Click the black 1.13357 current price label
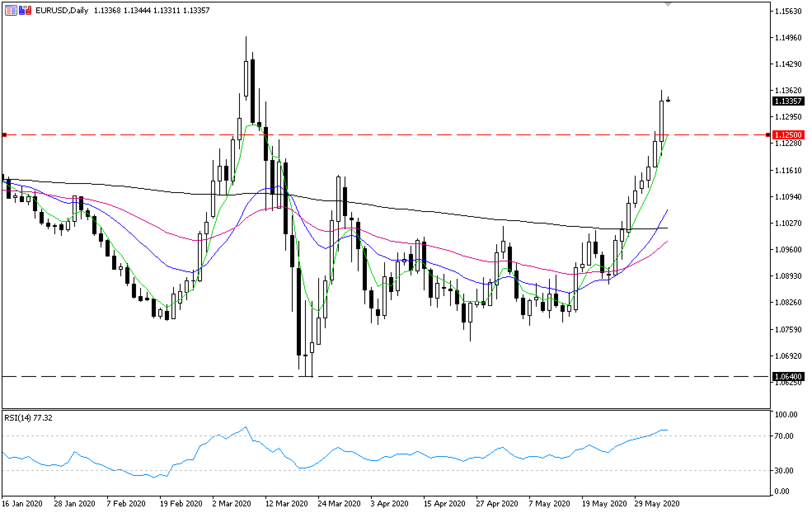Image resolution: width=812 pixels, height=513 pixels. [788, 101]
